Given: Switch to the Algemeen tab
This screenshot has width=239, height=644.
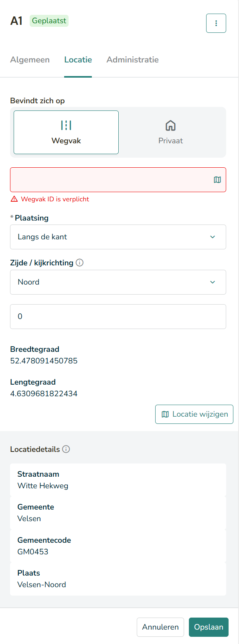Looking at the screenshot, I should coord(30,60).
